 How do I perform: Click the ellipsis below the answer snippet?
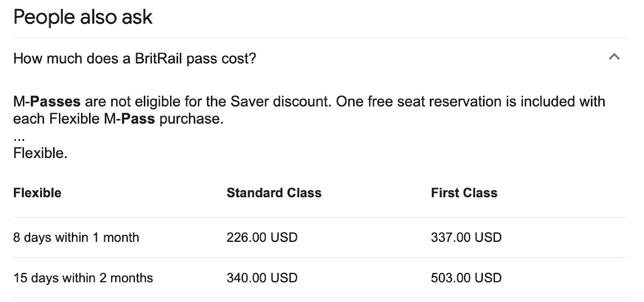click(20, 139)
